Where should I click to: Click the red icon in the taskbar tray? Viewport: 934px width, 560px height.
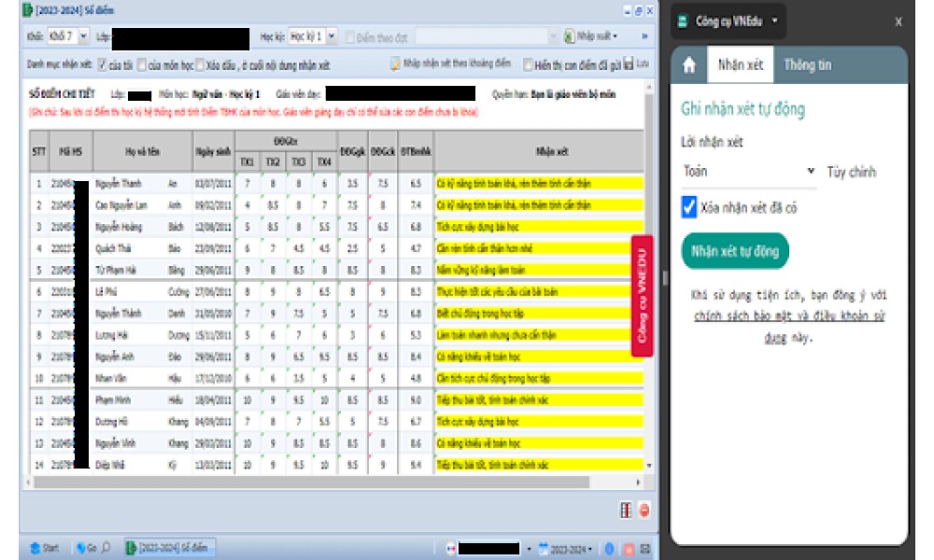click(x=629, y=549)
